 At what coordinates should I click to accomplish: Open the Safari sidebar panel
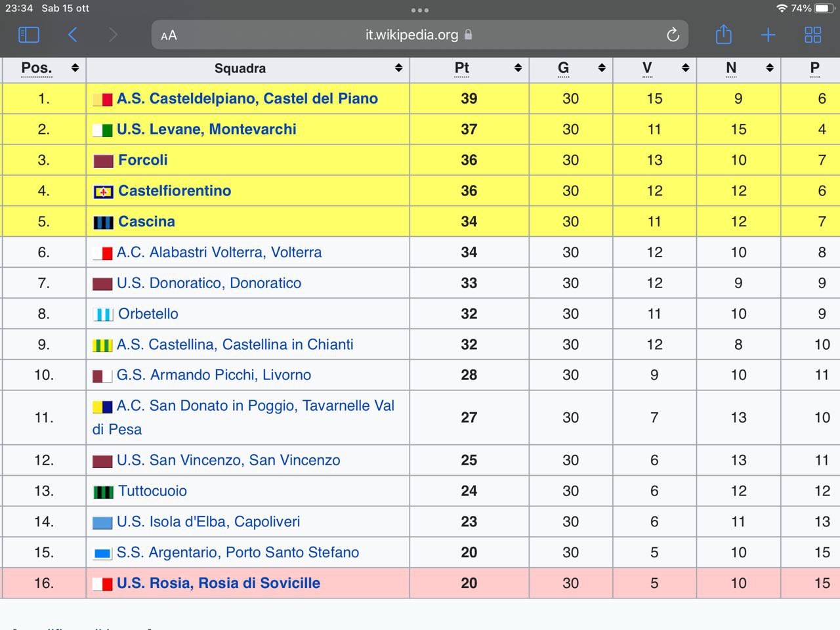click(29, 35)
